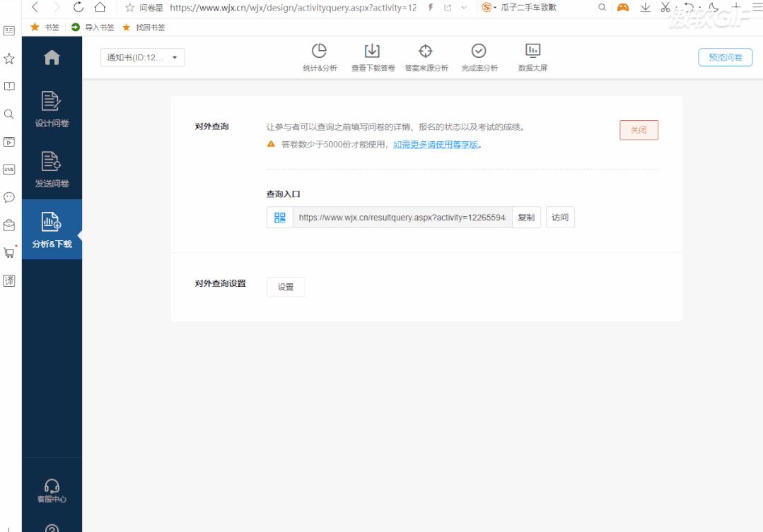
Task: Click the query entrance URL field
Action: click(x=400, y=217)
